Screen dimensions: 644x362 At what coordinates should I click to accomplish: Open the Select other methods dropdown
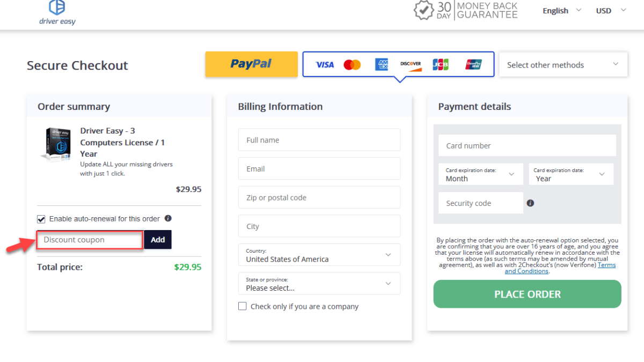pyautogui.click(x=562, y=64)
